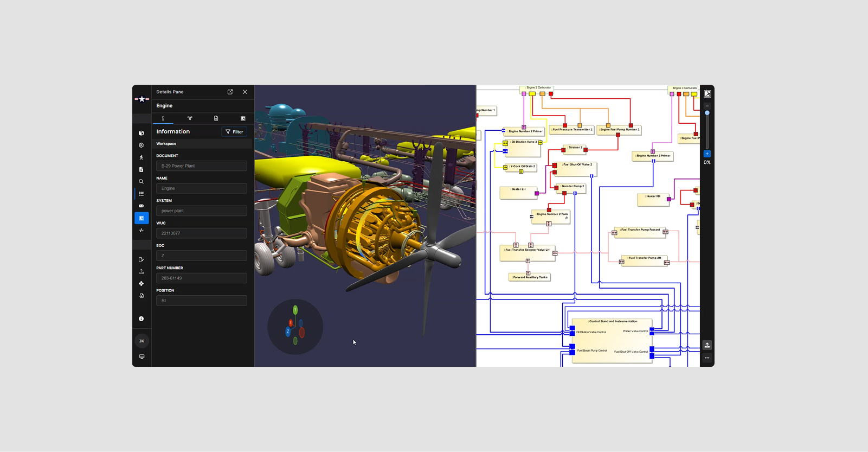The image size is (868, 452).
Task: Select Control Stand and Instrumentation block
Action: (x=612, y=341)
